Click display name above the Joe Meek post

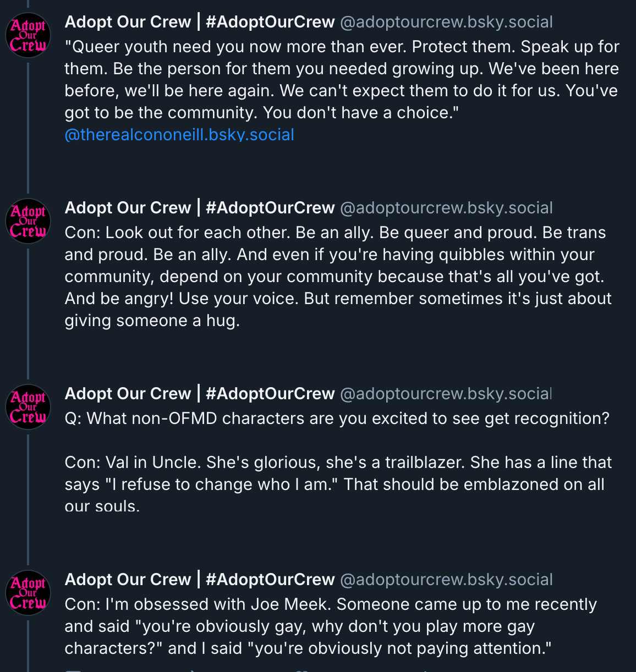(x=199, y=580)
